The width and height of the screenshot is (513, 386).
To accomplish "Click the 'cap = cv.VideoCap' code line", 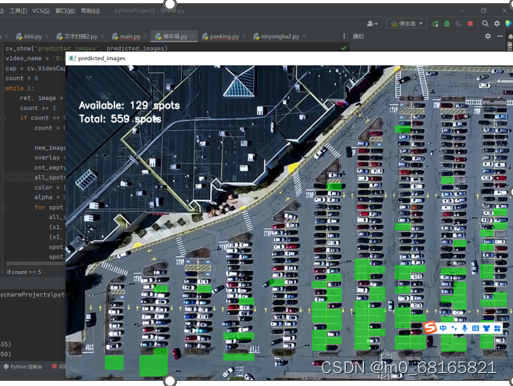I will tap(35, 68).
